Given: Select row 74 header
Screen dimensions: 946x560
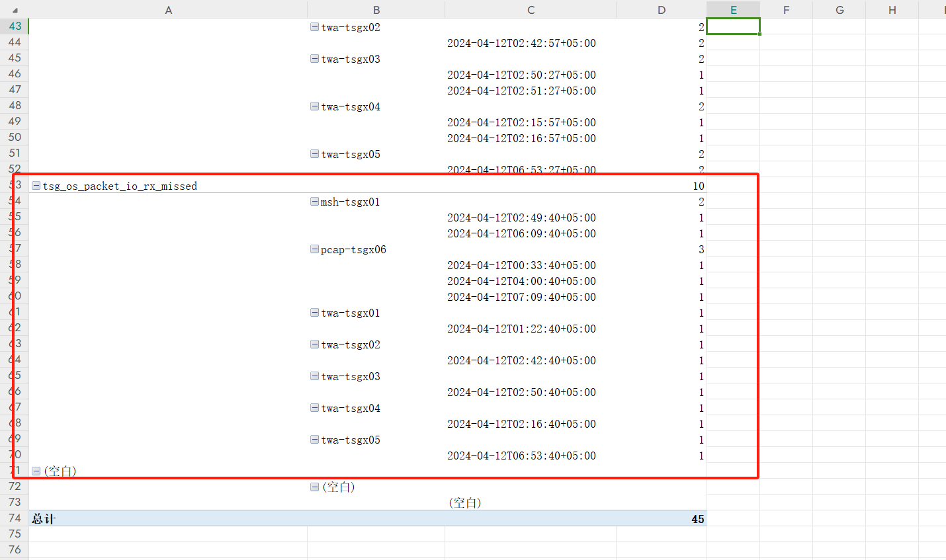Looking at the screenshot, I should click(x=15, y=518).
